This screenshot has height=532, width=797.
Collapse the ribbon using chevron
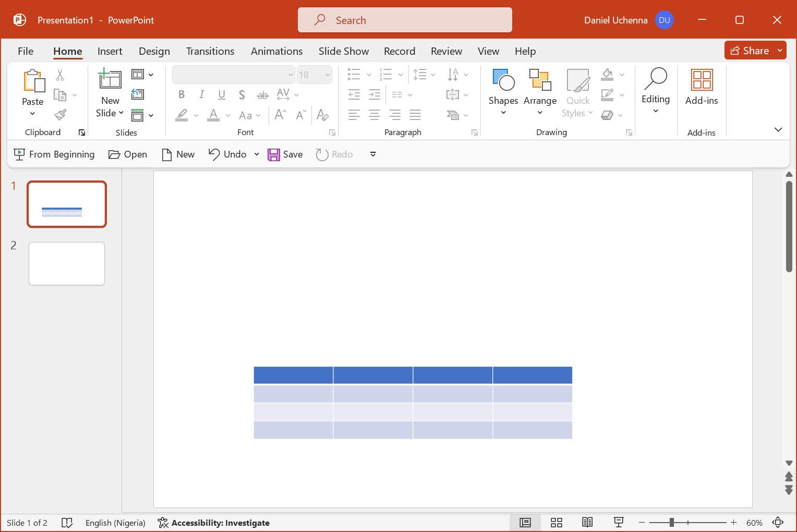point(778,130)
